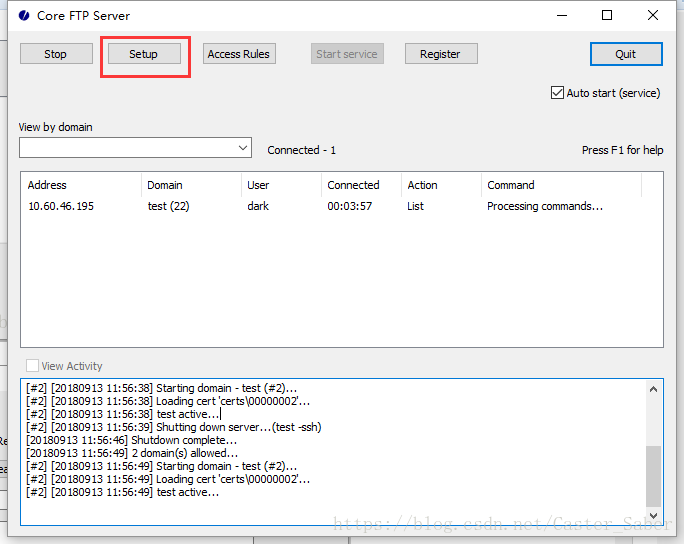Image resolution: width=684 pixels, height=544 pixels.
Task: Minimize the Core FTP Server window
Action: tap(562, 15)
